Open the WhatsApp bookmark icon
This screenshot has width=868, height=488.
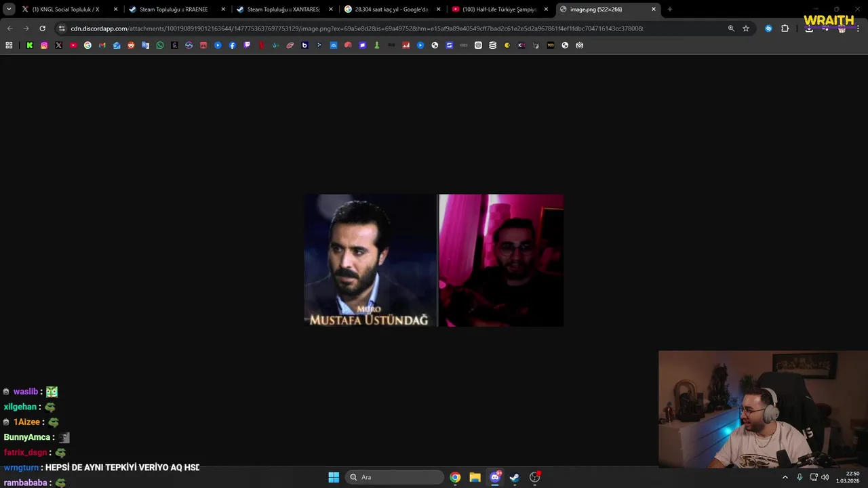click(160, 45)
